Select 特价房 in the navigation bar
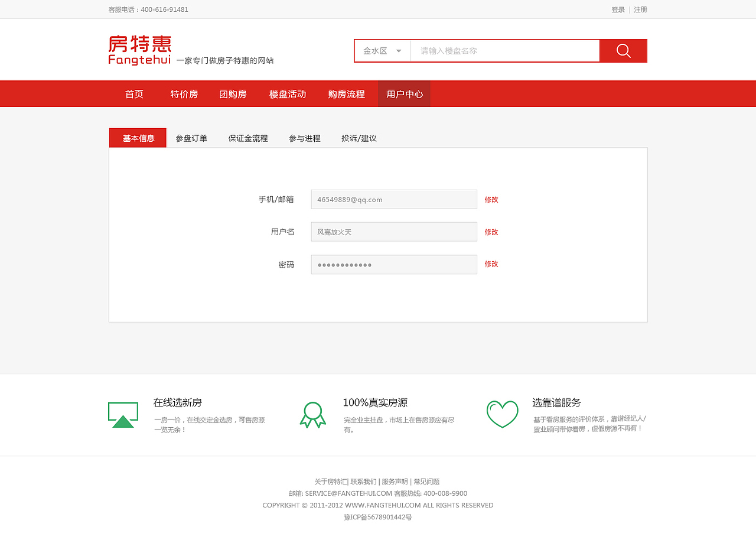 click(184, 93)
